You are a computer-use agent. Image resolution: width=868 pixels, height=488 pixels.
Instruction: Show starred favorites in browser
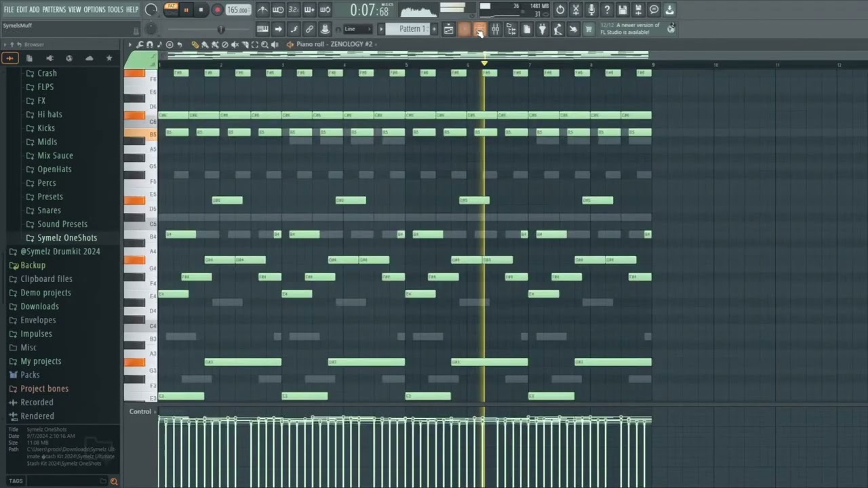(109, 58)
